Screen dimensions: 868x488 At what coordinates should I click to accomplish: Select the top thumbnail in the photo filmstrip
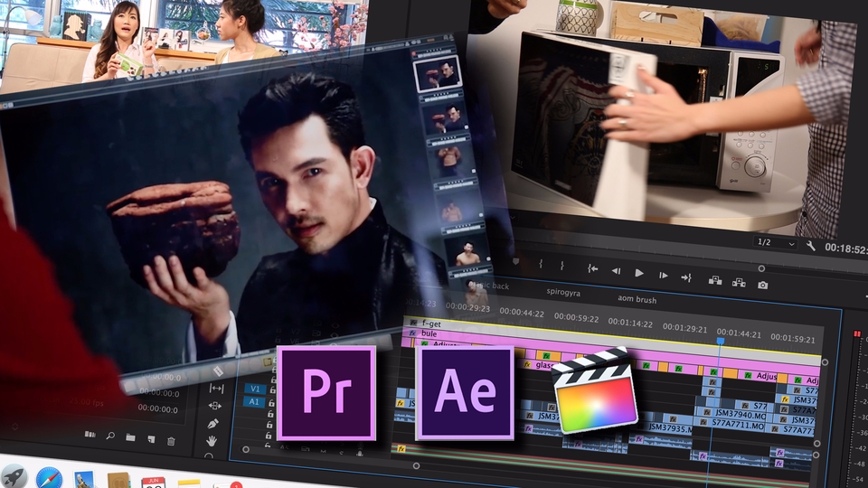pos(437,73)
